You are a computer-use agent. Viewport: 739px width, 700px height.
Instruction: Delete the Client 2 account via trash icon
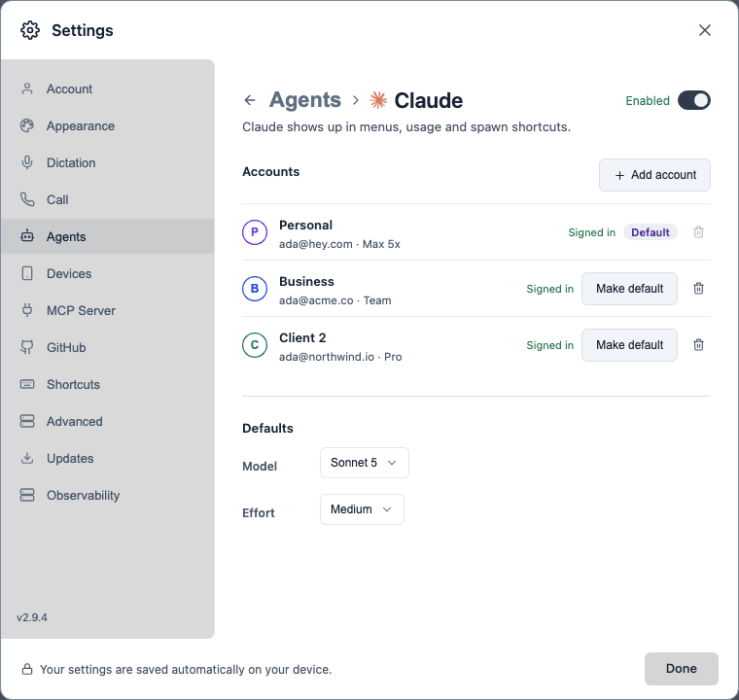coord(698,345)
